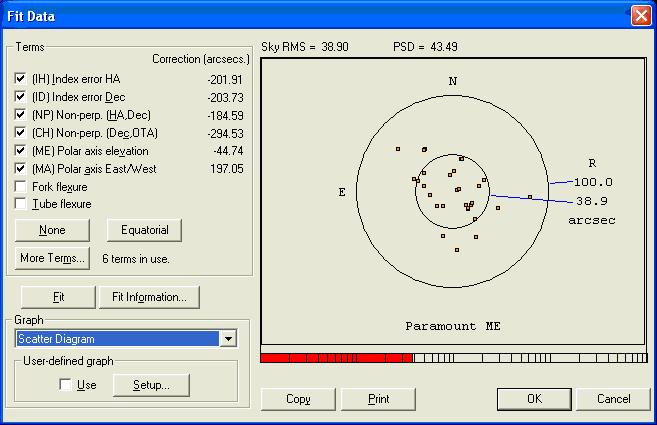Open the More Terms dialog
The height and width of the screenshot is (425, 657).
(52, 258)
